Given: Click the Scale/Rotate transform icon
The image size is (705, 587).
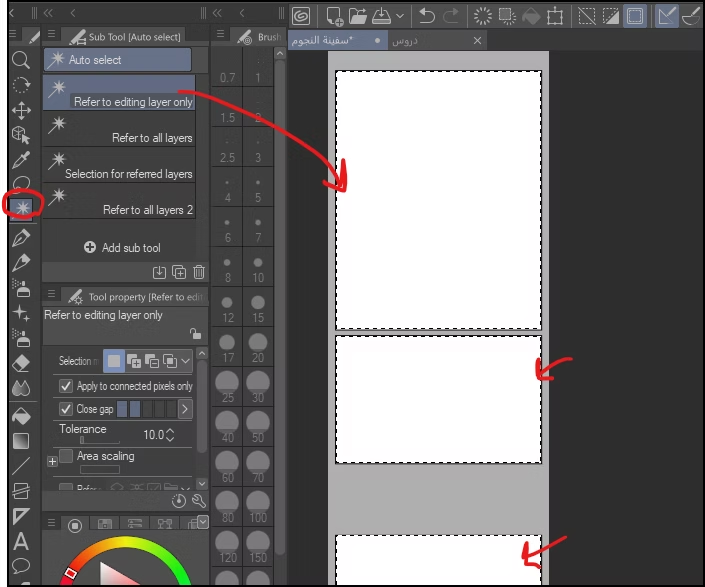Looking at the screenshot, I should [x=555, y=17].
